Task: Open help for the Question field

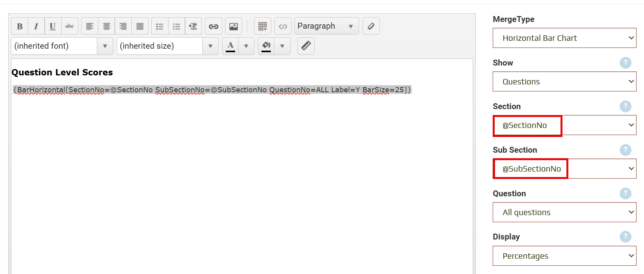Action: [625, 193]
